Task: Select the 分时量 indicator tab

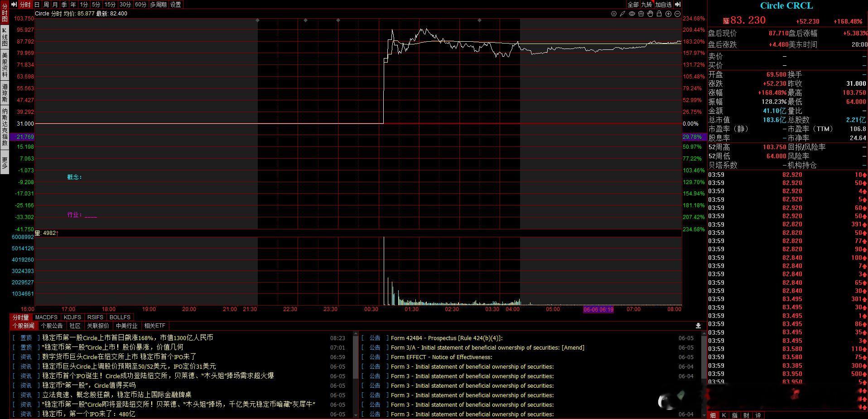Action: point(21,317)
